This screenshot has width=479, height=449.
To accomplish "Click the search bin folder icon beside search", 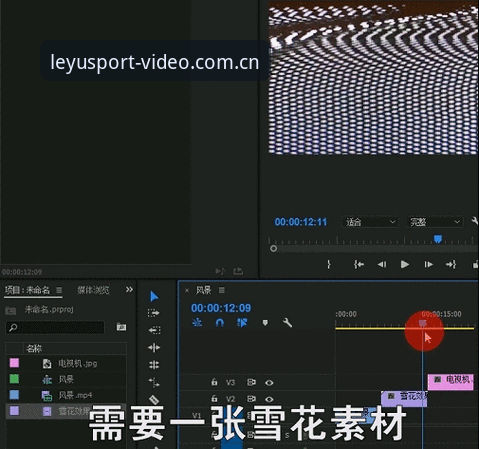I will click(121, 327).
